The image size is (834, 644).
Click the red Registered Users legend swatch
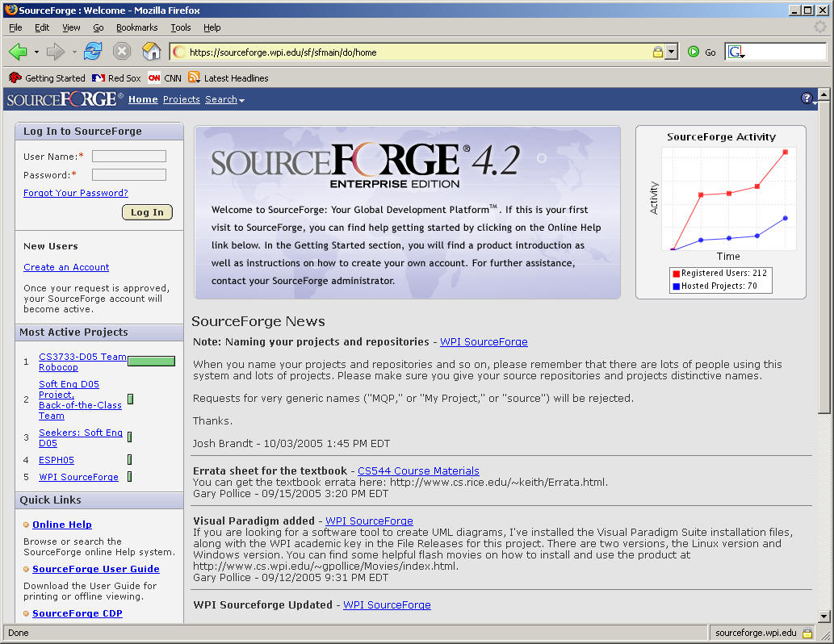click(676, 274)
